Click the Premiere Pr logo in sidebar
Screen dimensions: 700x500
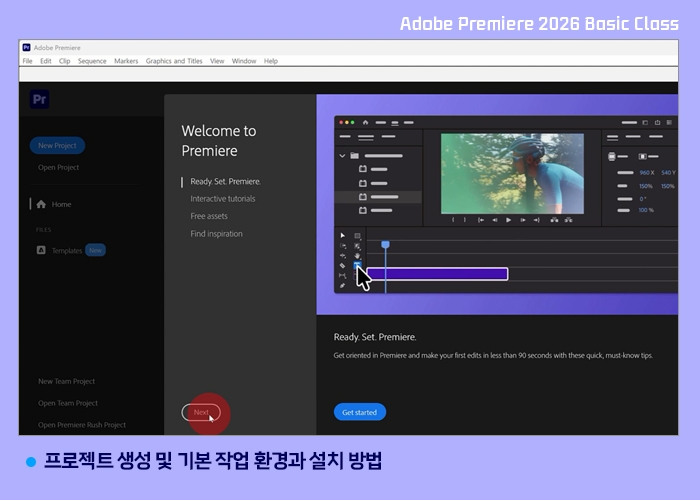tap(39, 99)
